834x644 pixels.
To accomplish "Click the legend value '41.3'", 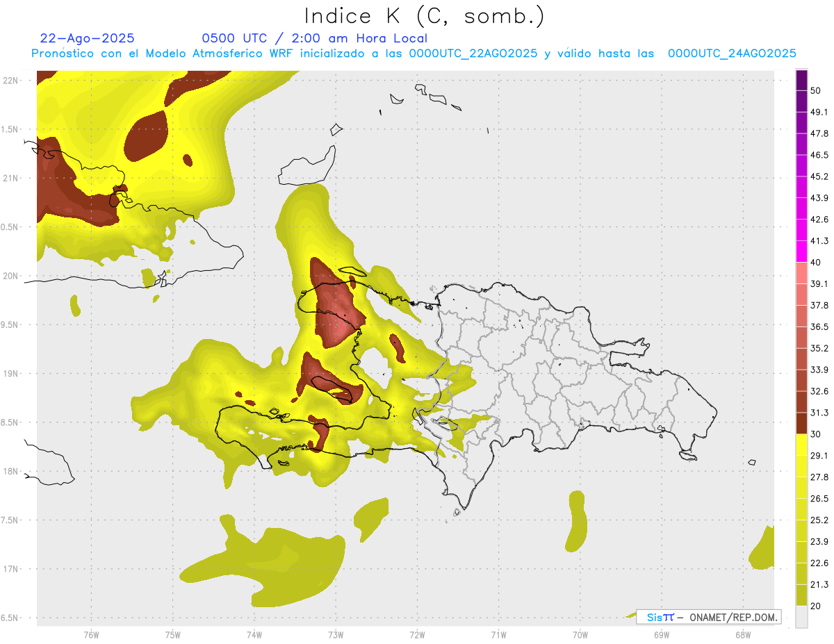I will point(819,241).
